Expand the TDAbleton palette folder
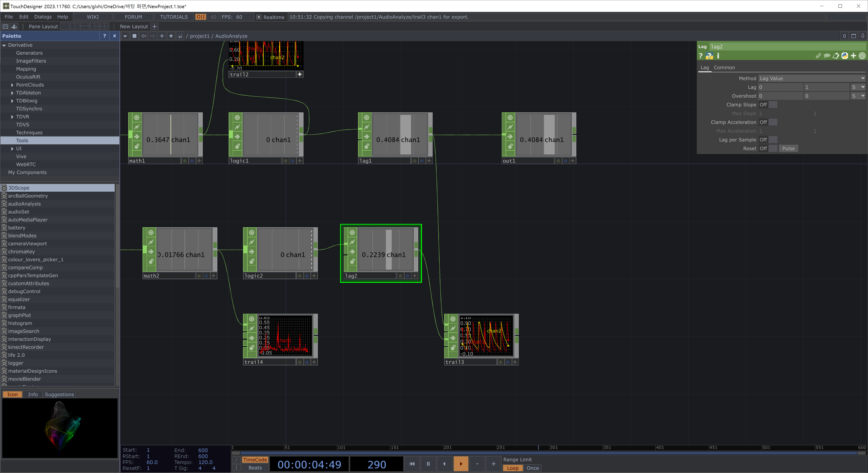This screenshot has width=868, height=473. click(13, 93)
